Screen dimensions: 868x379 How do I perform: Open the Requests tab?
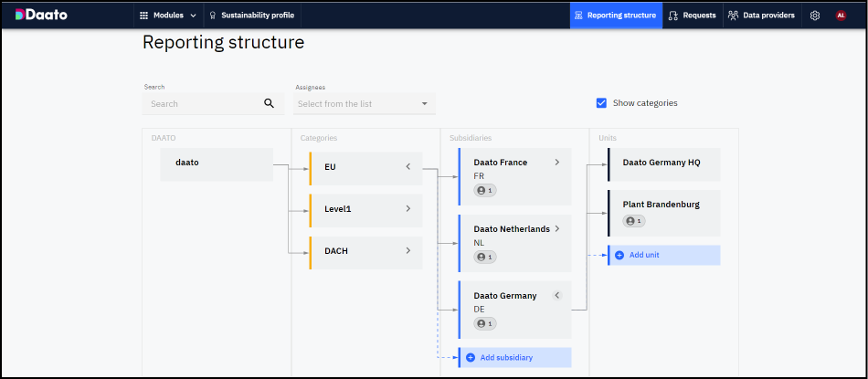[692, 16]
